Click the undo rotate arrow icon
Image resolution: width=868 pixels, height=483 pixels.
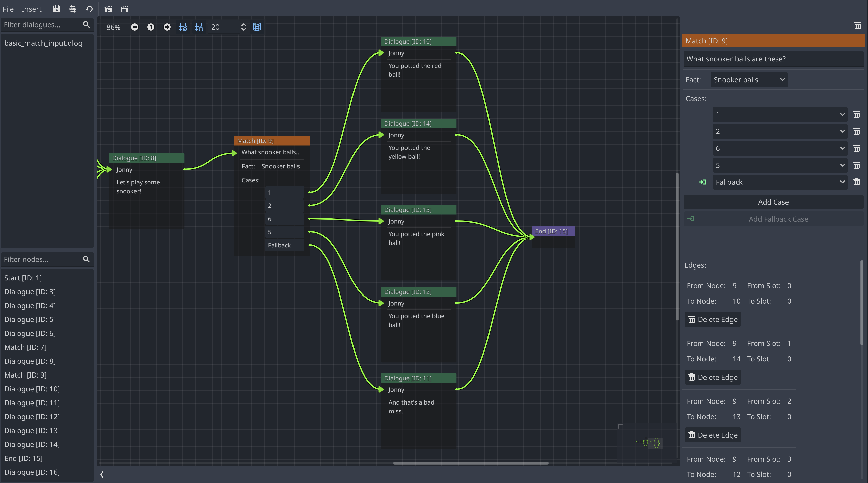click(x=89, y=9)
